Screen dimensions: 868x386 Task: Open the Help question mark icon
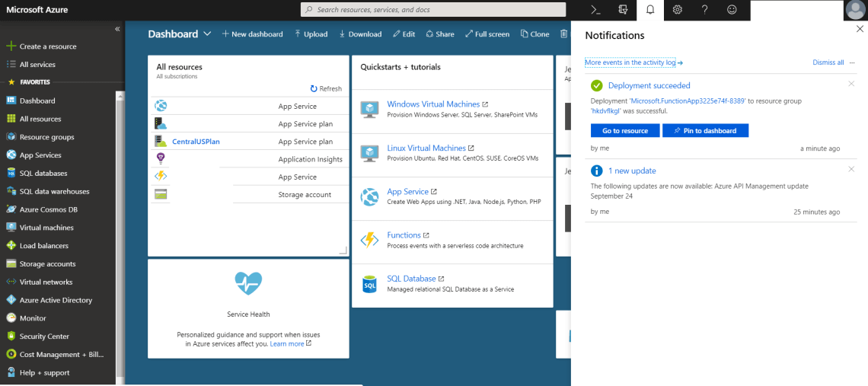click(705, 9)
